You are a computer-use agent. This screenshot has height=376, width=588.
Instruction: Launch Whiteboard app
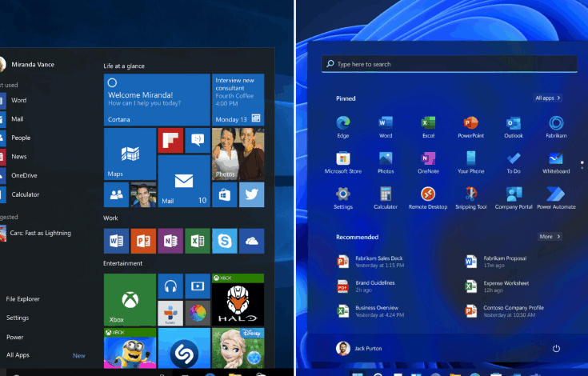[556, 162]
